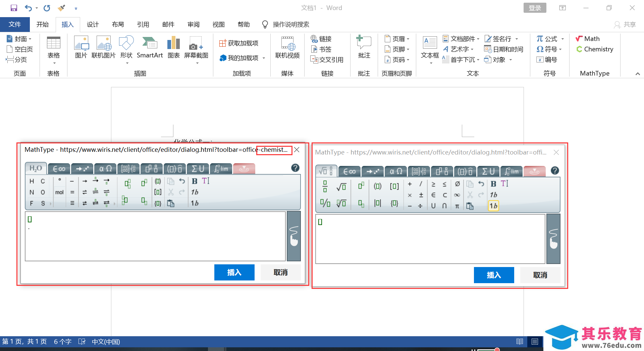Image resolution: width=644 pixels, height=351 pixels.
Task: Open handwriting panel in right dialog
Action: pyautogui.click(x=553, y=239)
